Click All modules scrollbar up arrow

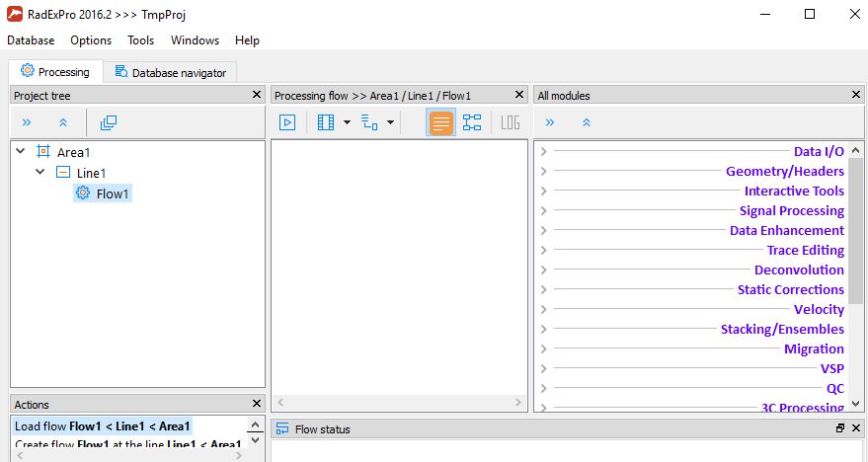pyautogui.click(x=855, y=150)
